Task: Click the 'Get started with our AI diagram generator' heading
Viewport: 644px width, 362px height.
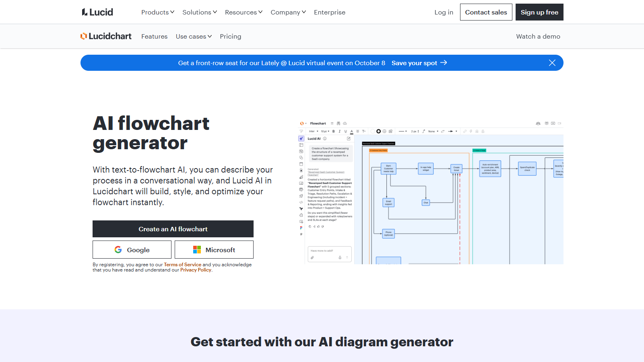Action: [322, 342]
